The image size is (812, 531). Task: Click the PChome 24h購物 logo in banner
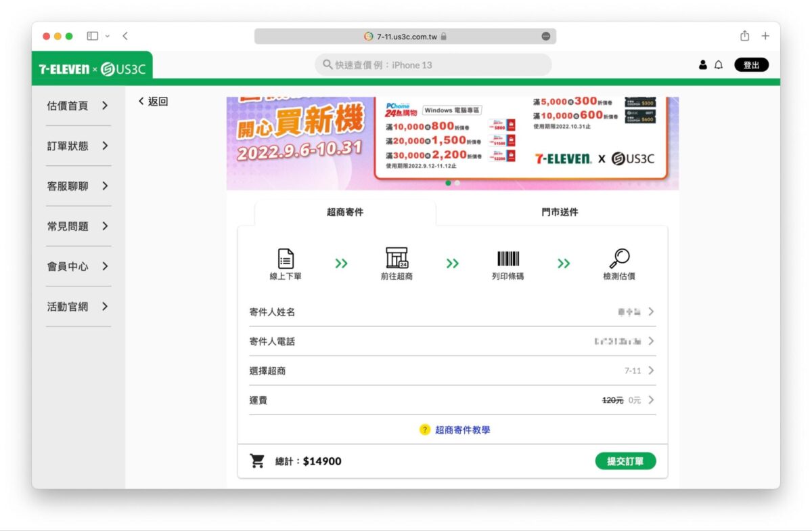(x=402, y=110)
